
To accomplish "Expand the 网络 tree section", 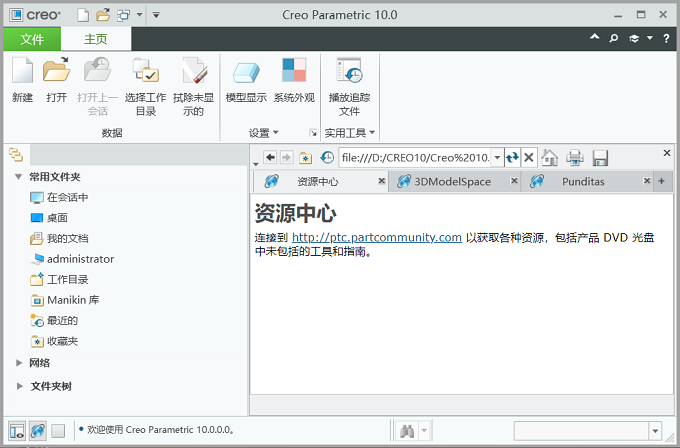I will 19,363.
